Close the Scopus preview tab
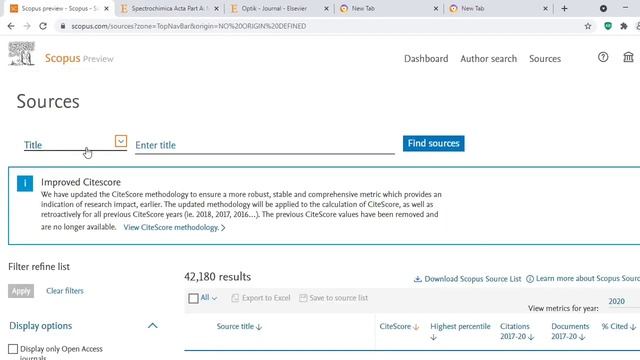640x360 pixels. [107, 8]
